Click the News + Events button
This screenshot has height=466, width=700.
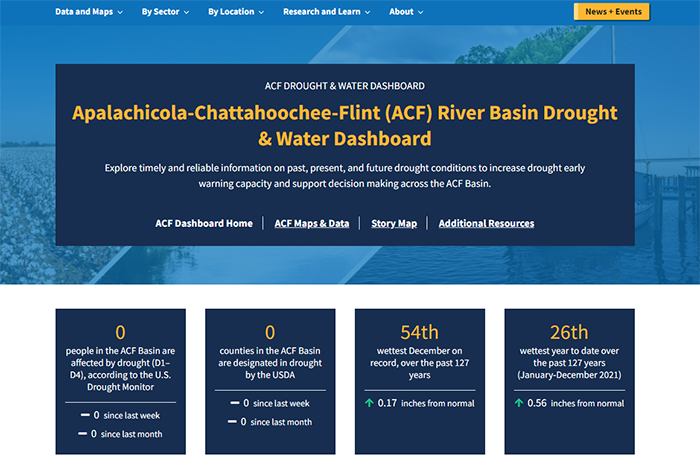point(611,12)
